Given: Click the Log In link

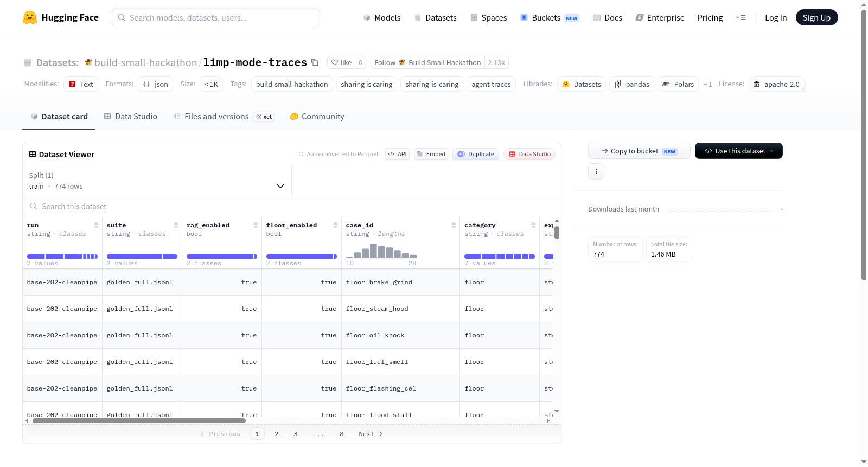Looking at the screenshot, I should [x=776, y=17].
